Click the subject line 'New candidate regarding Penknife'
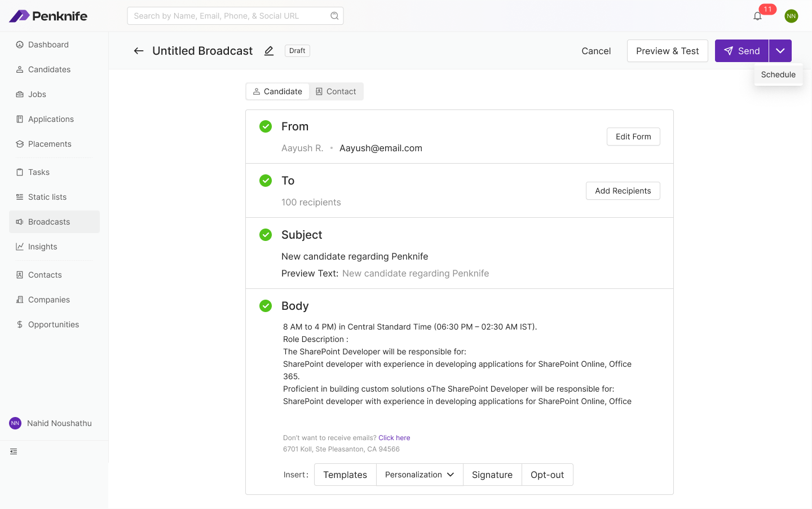 click(355, 256)
